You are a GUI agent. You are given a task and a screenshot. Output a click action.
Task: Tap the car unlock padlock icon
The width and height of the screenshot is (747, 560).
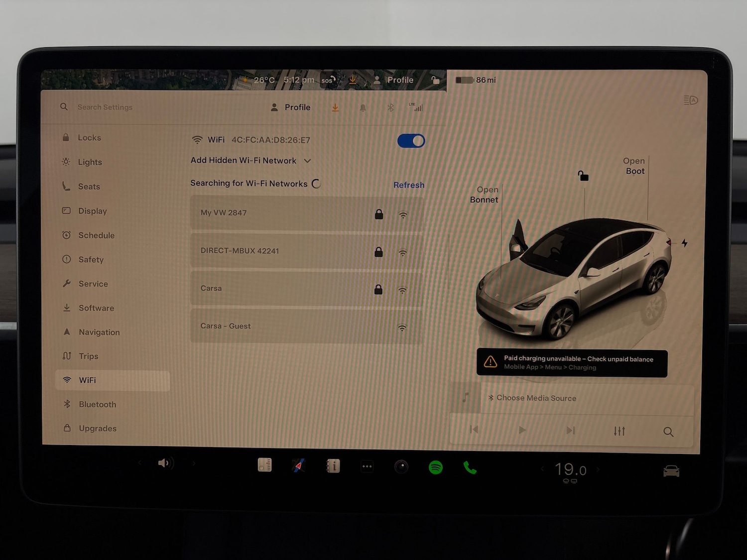pyautogui.click(x=583, y=175)
